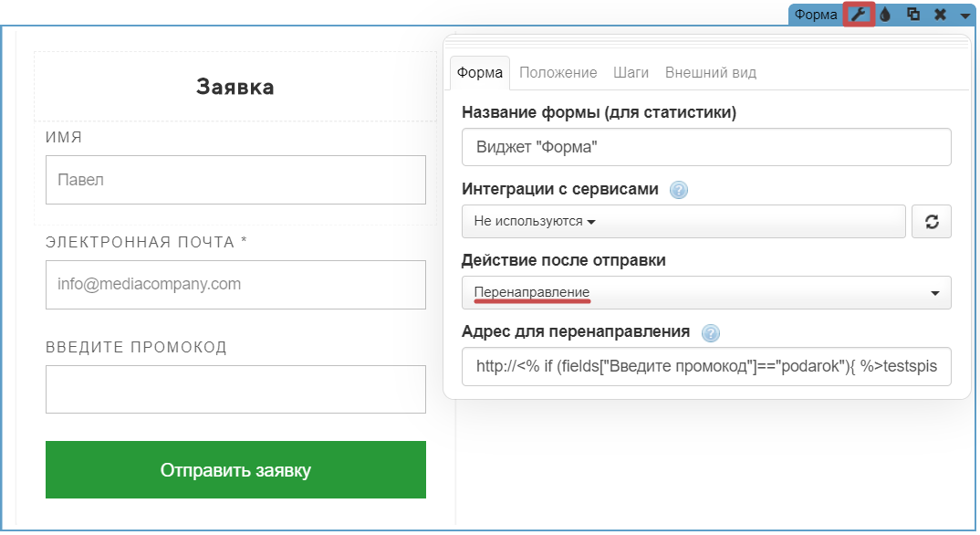This screenshot has width=980, height=535.
Task: Open the Внешний вид tab
Action: tap(711, 73)
